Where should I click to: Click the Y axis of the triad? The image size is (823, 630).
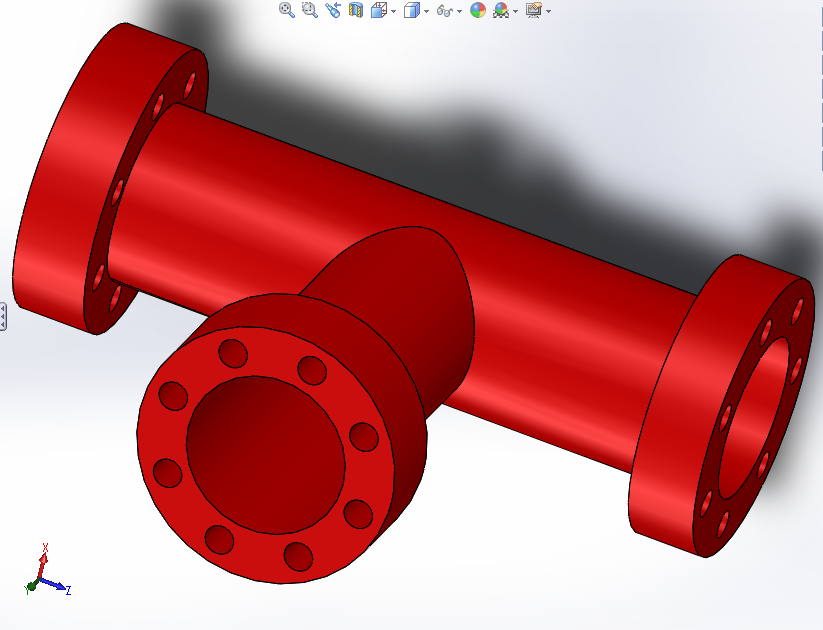(30, 587)
